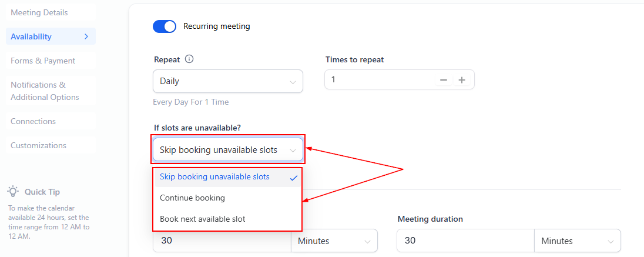Open Meeting Details section
The width and height of the screenshot is (644, 257).
click(x=39, y=12)
